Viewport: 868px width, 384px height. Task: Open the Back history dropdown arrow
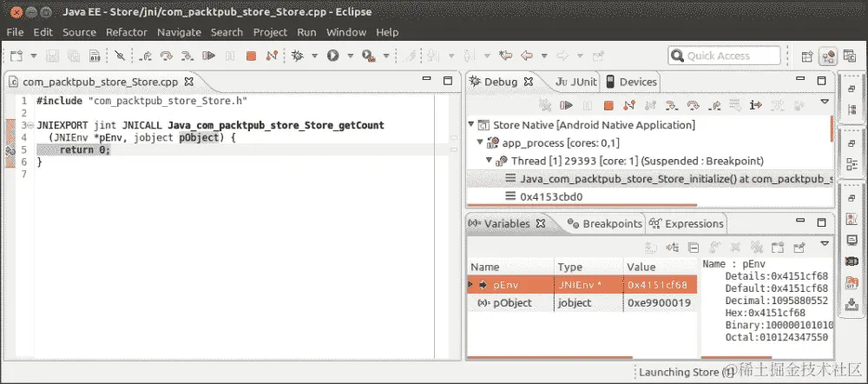click(544, 56)
